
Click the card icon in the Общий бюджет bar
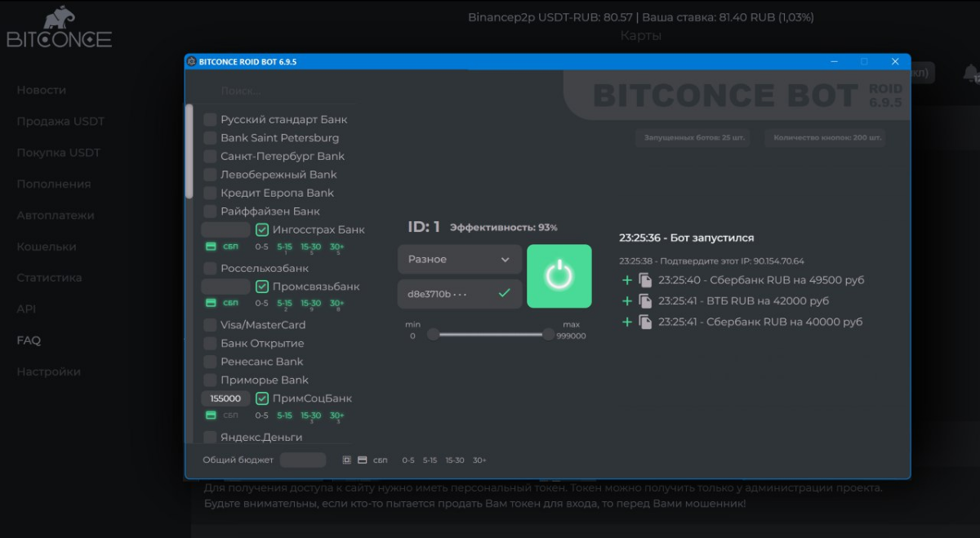pos(363,460)
